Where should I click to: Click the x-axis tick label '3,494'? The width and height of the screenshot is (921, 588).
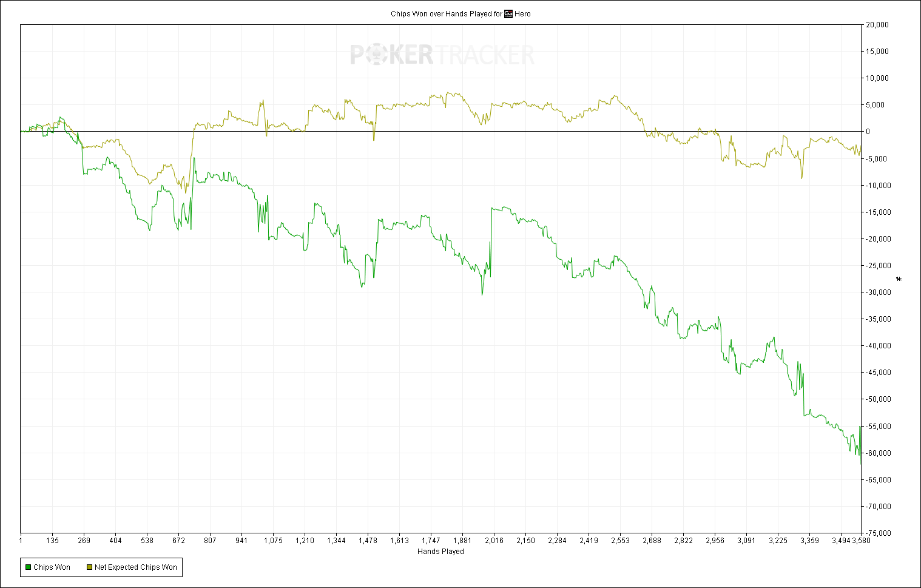[x=841, y=541]
